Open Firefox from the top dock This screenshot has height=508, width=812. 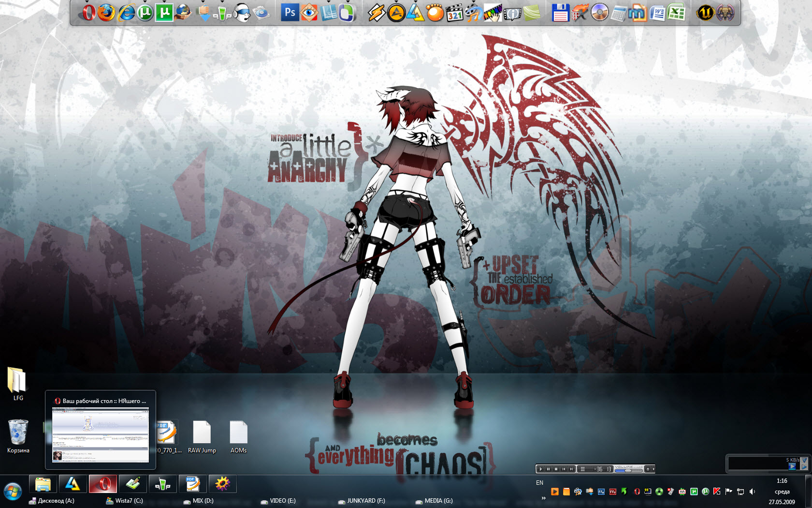coord(106,13)
